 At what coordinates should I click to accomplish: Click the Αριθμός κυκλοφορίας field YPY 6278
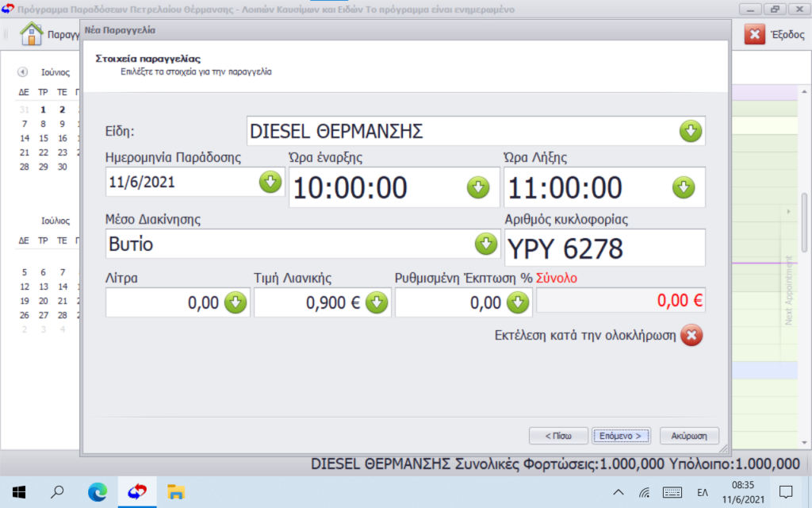pos(604,248)
